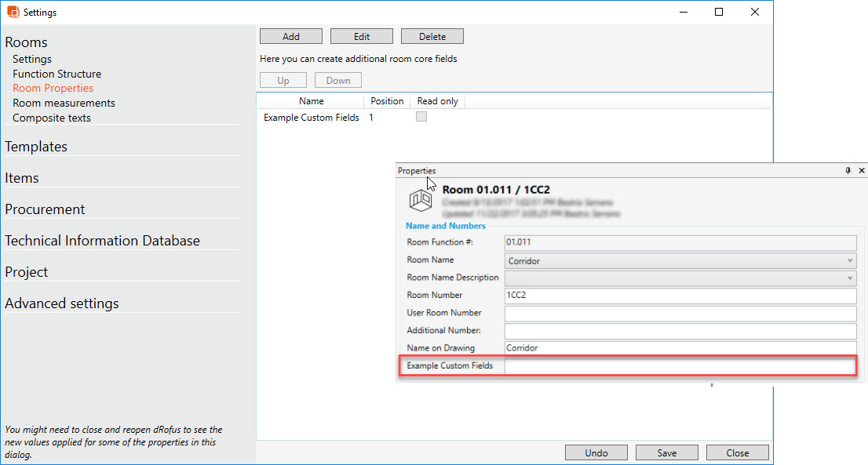Screen dimensions: 868x465
Task: Click the Room Number text field
Action: [679, 296]
